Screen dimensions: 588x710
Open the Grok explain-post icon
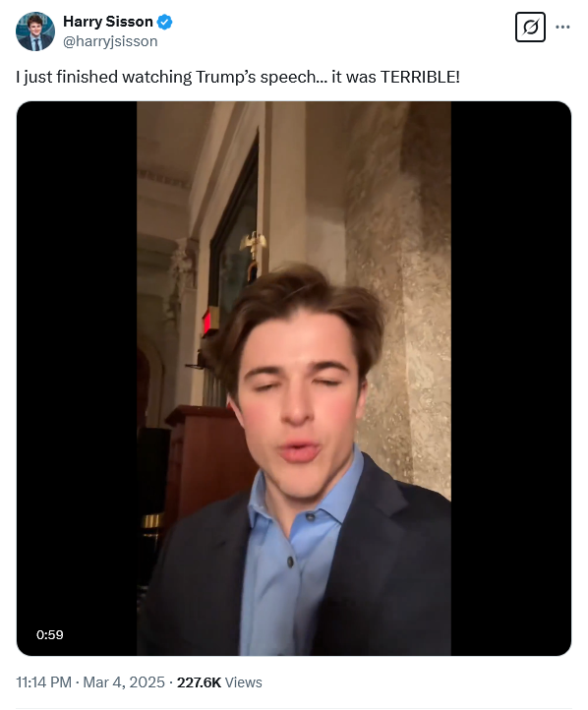(x=530, y=28)
